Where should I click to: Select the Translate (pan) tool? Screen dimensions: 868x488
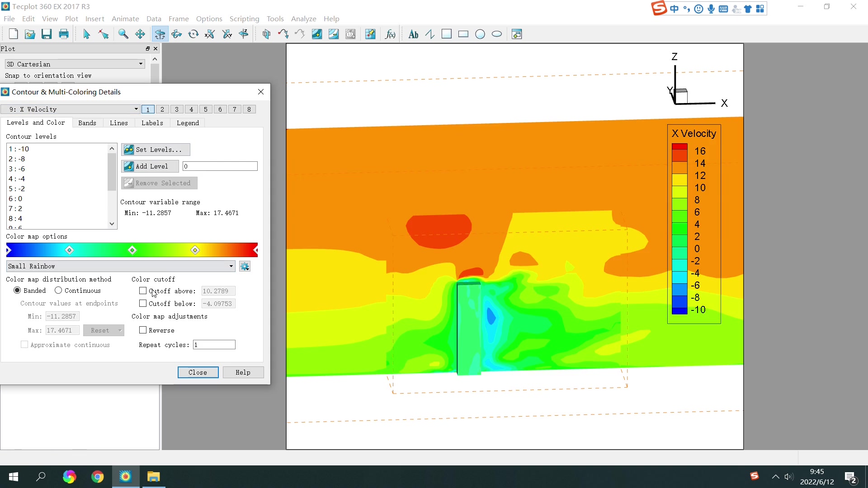coord(140,34)
